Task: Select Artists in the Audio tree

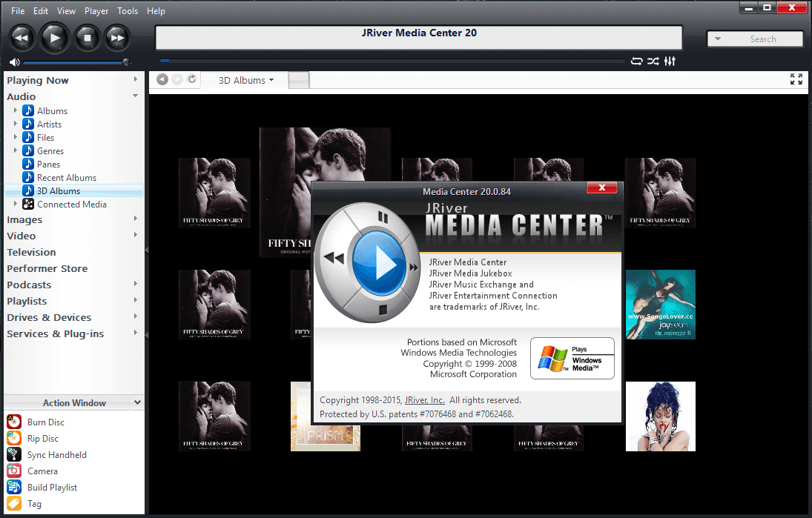Action: (x=49, y=124)
